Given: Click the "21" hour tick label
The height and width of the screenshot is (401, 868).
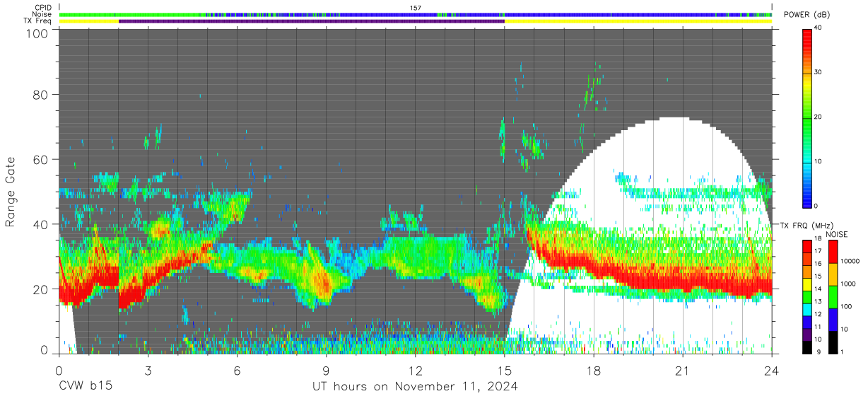Looking at the screenshot, I should click(683, 371).
